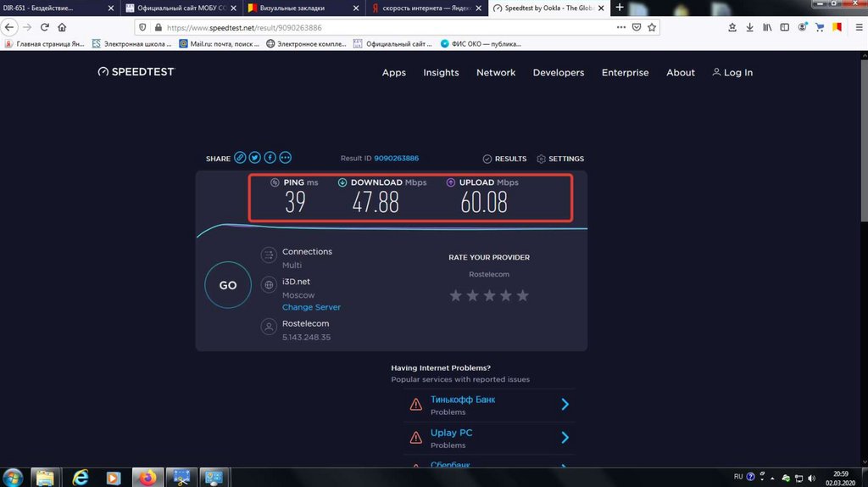868x487 pixels.
Task: Open the ФИС ОКО bookmark
Action: [481, 44]
